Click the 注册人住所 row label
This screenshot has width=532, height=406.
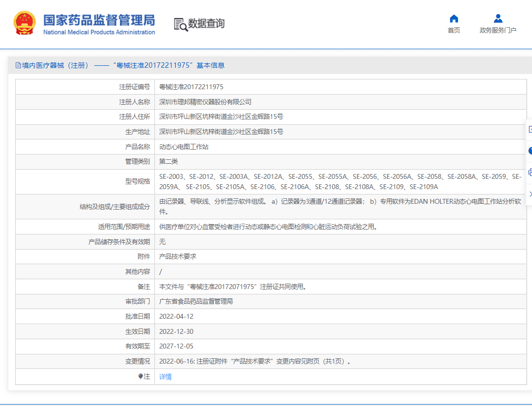coord(134,116)
